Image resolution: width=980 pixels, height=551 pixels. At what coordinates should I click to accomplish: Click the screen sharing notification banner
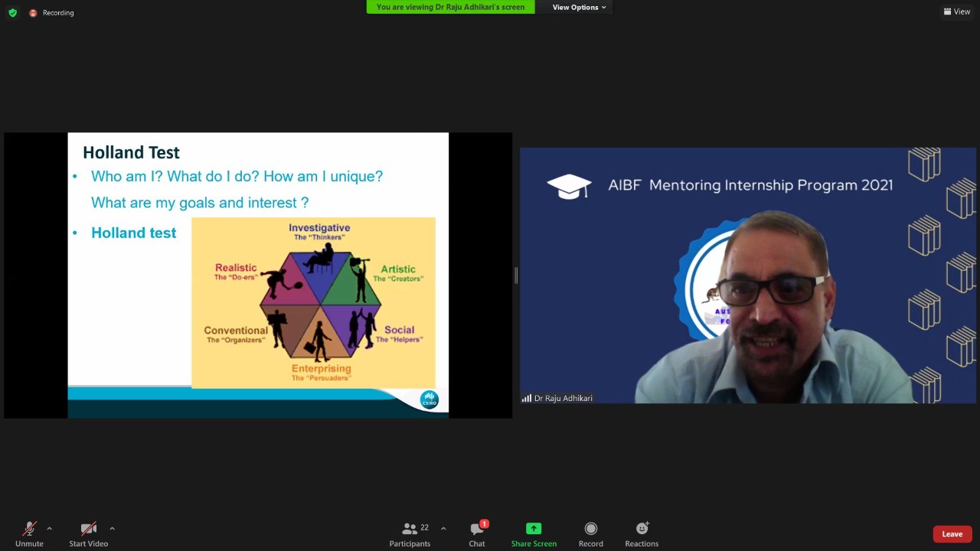point(450,8)
